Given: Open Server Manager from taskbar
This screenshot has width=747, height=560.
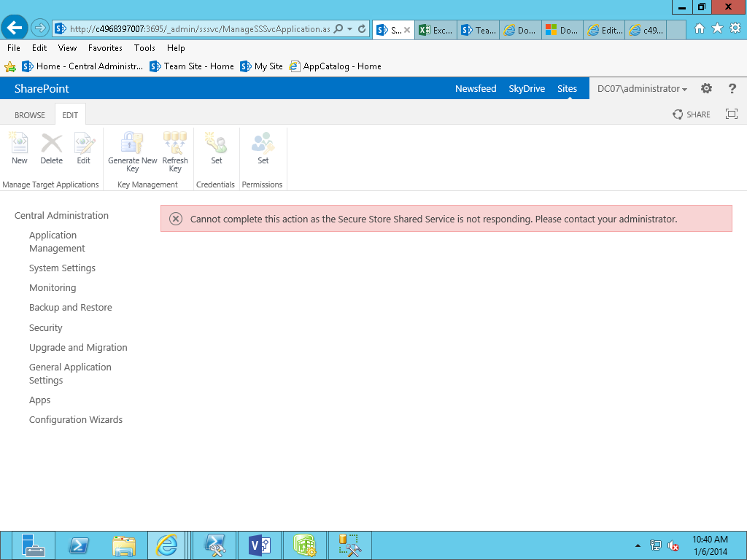Looking at the screenshot, I should click(x=33, y=545).
